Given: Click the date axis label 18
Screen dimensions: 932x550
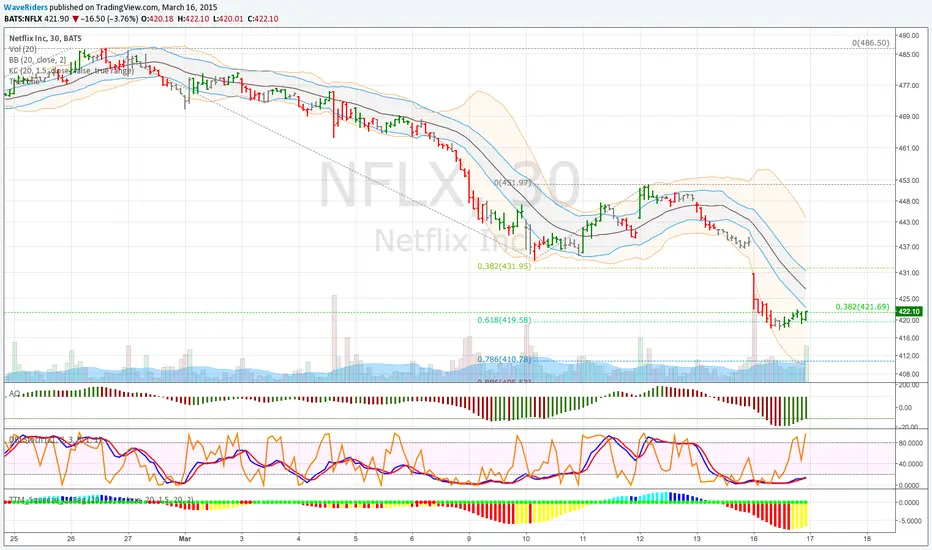Looking at the screenshot, I should pos(867,539).
